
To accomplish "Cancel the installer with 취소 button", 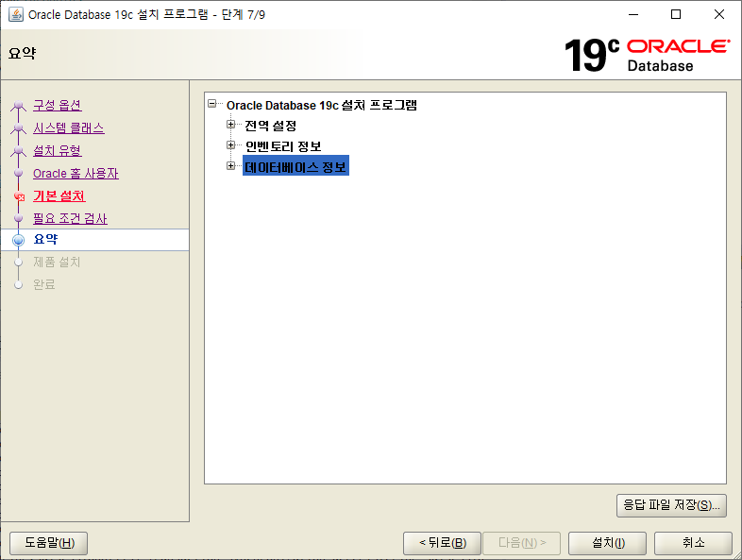I will (693, 543).
